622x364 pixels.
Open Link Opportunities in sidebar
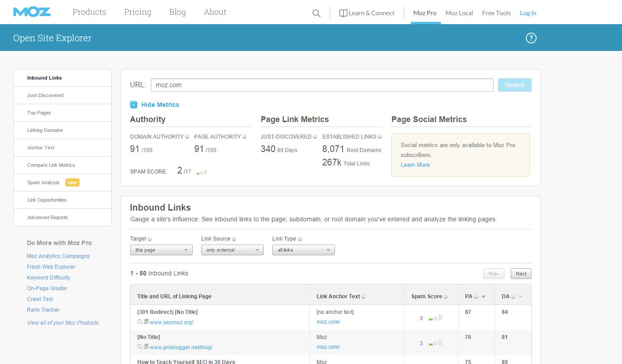[x=63, y=200]
